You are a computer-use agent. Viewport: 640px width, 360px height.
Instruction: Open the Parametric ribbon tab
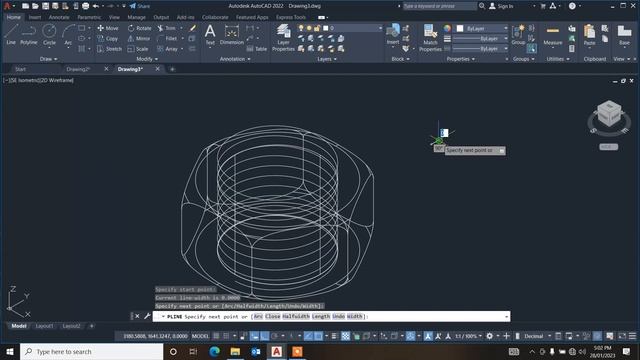click(x=89, y=17)
